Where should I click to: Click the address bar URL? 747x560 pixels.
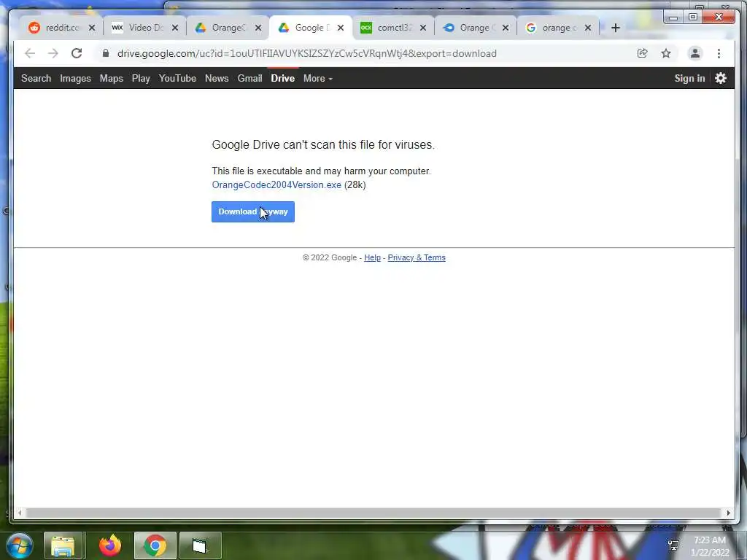[x=307, y=53]
